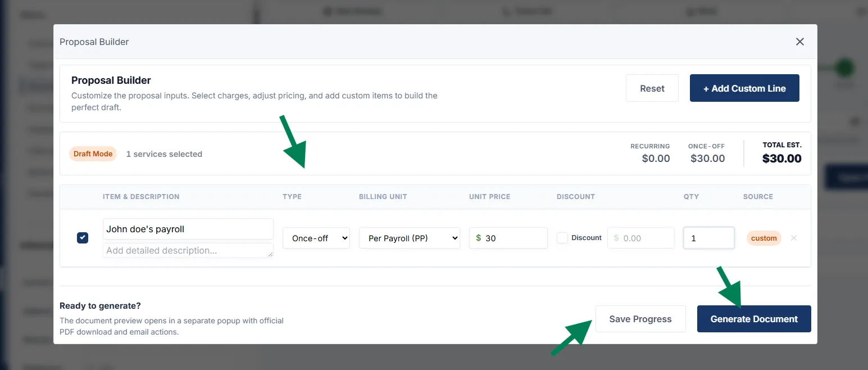
Task: Remove the payroll line with the X icon
Action: 794,238
